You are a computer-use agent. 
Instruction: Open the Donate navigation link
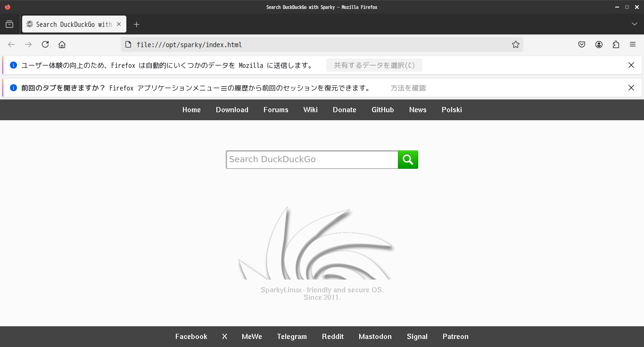[x=345, y=110]
